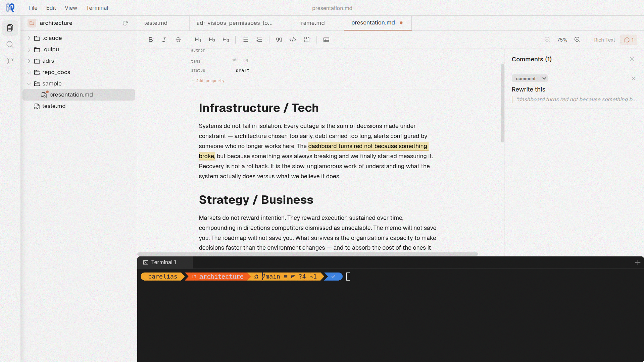
Task: Switch editor to Rich Text mode
Action: 604,40
